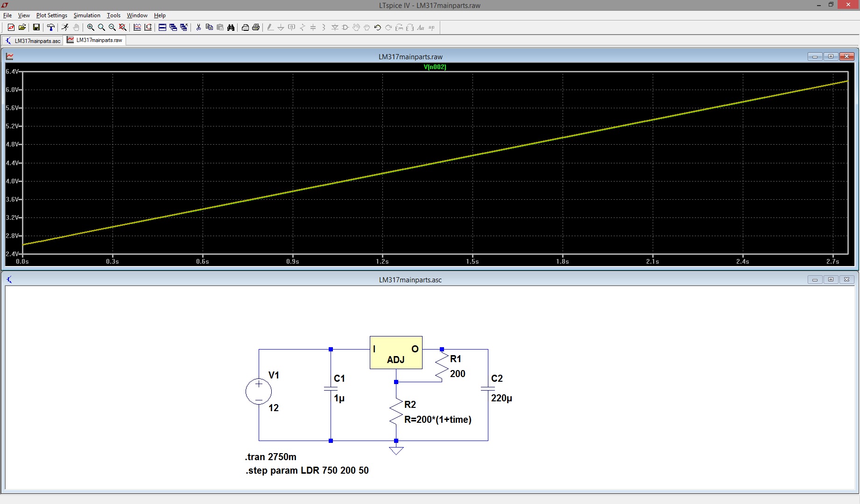
Task: Run the simulation with the running man icon
Action: click(x=65, y=28)
